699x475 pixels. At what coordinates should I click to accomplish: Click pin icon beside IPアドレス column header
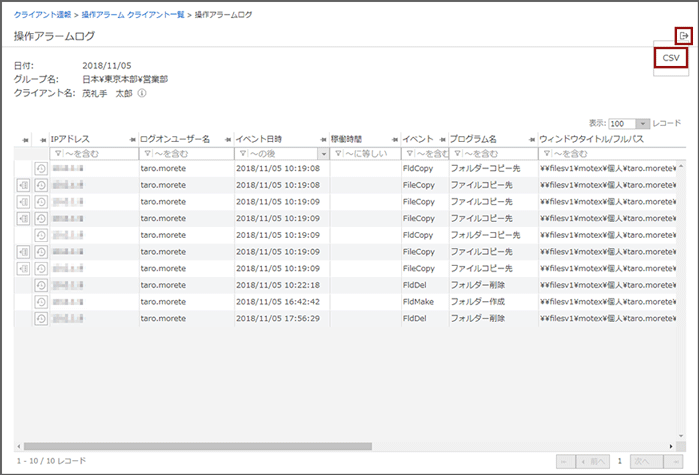click(44, 139)
